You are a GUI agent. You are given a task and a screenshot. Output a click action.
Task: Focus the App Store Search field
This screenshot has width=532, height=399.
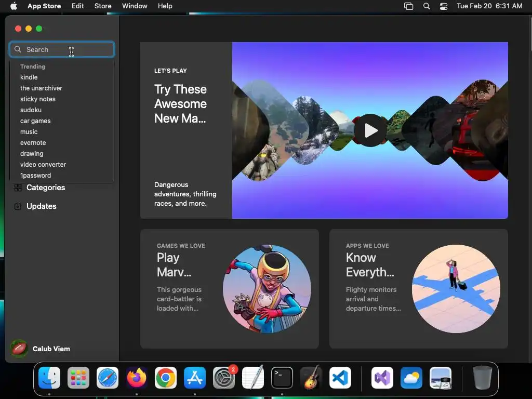pos(62,49)
